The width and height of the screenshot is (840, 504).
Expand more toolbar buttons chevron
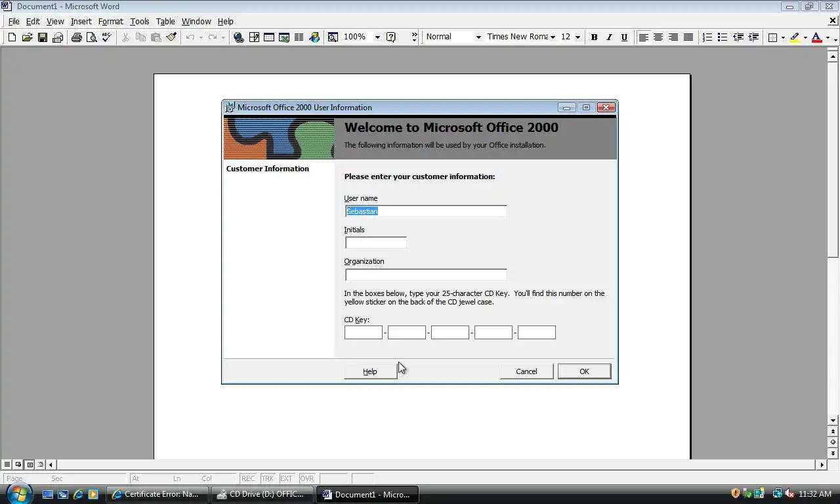(x=414, y=37)
